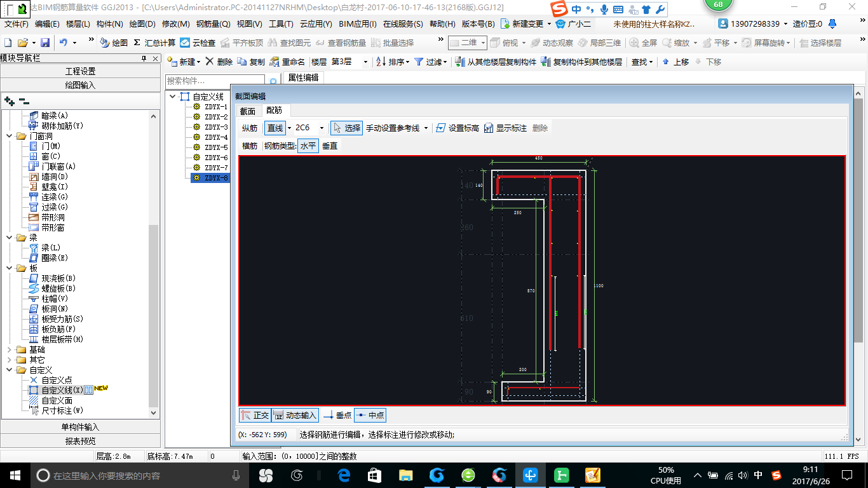Click 查看钢筋量 toolbar item
868x488 pixels.
coord(341,43)
